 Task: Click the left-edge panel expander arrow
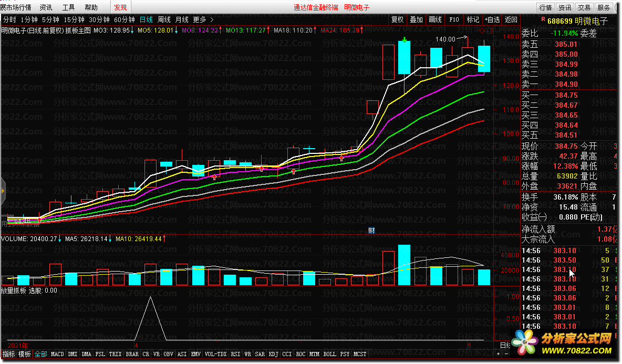3,191
